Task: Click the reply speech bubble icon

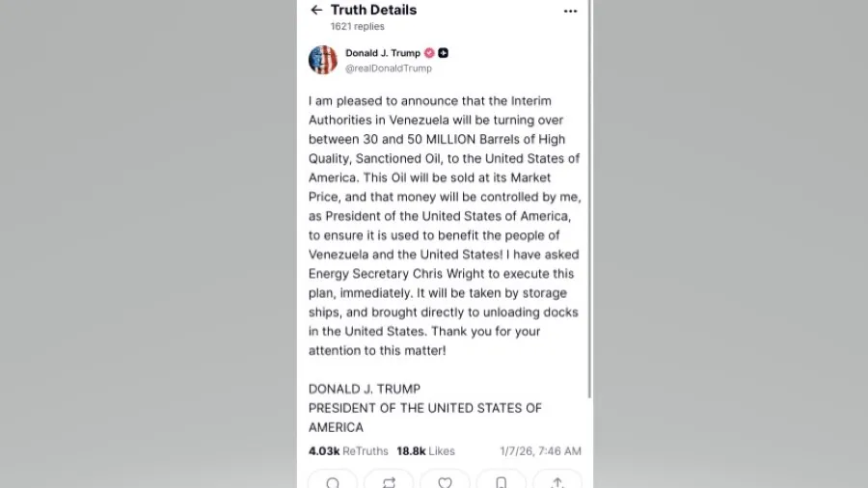Action: pyautogui.click(x=333, y=481)
